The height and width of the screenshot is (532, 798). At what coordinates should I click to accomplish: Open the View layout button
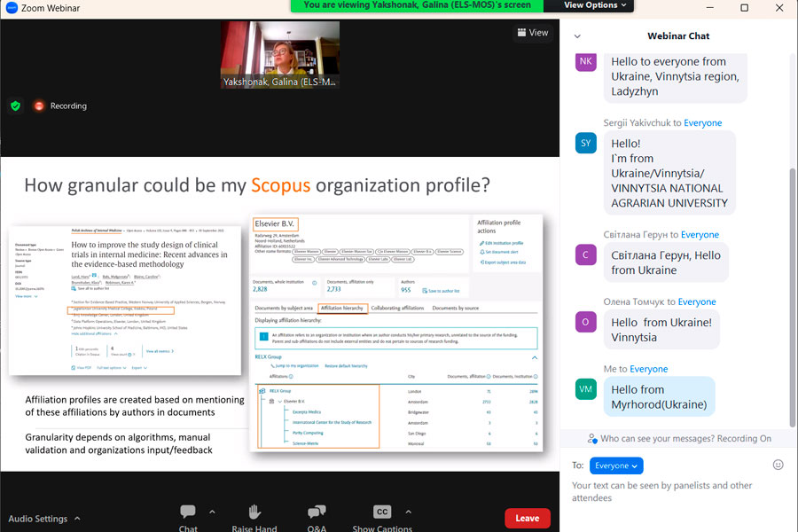[532, 33]
